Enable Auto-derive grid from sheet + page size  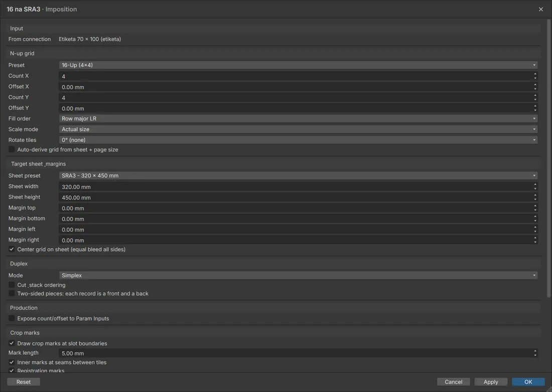click(12, 150)
